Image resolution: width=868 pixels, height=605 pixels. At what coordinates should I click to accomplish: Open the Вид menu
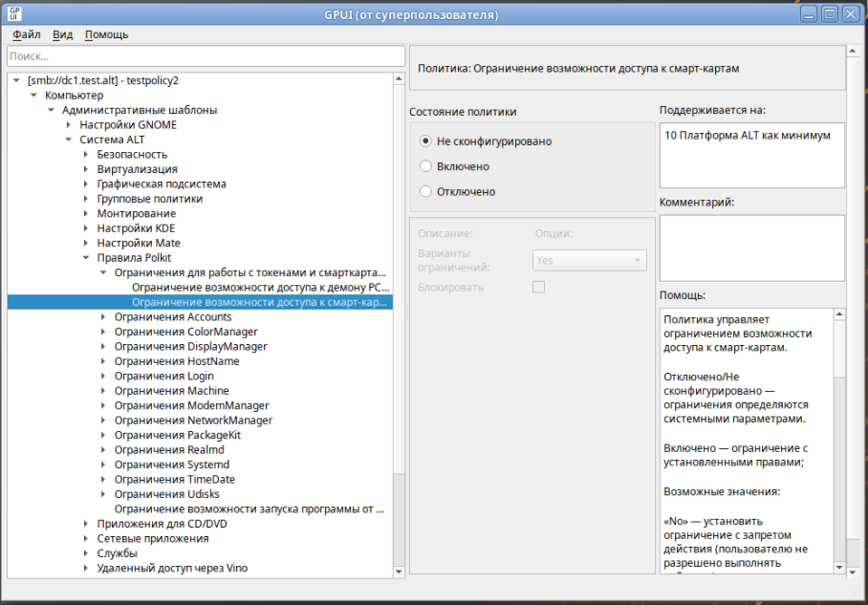tap(62, 34)
